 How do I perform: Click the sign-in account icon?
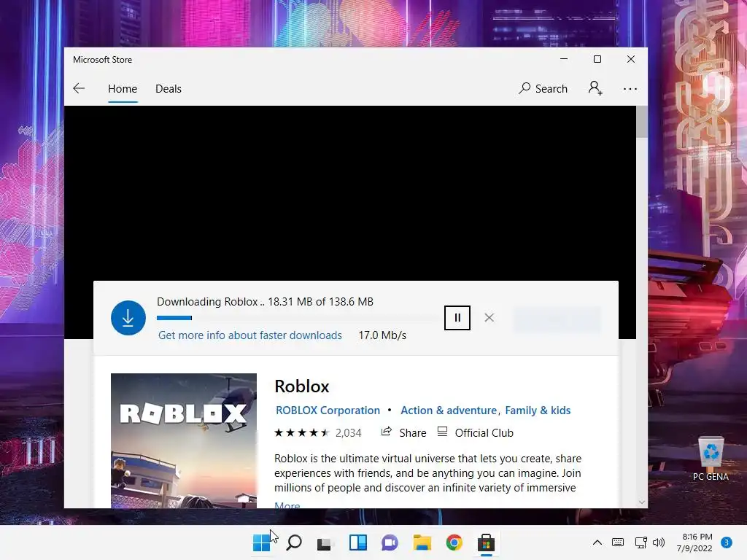click(x=595, y=88)
